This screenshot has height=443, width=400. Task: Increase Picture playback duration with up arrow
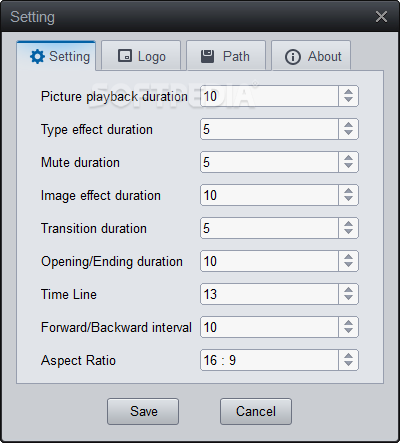[348, 92]
